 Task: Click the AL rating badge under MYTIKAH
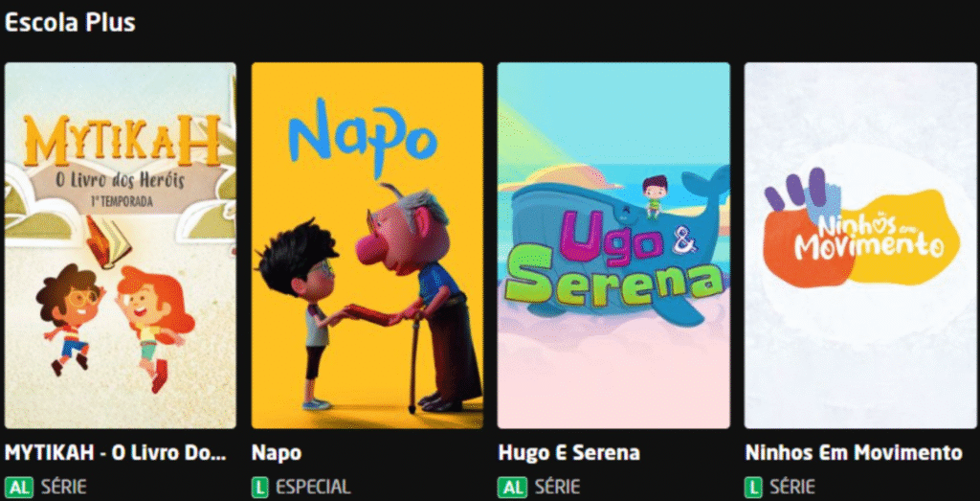tap(19, 487)
